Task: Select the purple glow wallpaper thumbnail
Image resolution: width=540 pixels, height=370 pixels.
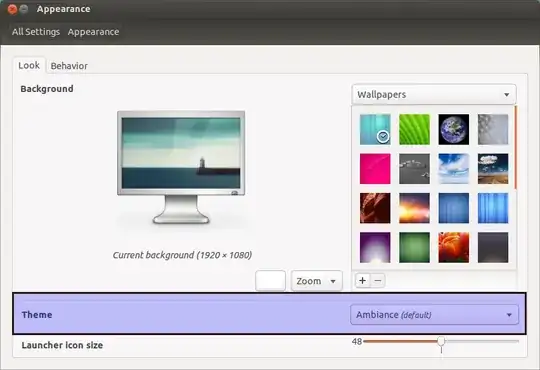Action: [375, 247]
